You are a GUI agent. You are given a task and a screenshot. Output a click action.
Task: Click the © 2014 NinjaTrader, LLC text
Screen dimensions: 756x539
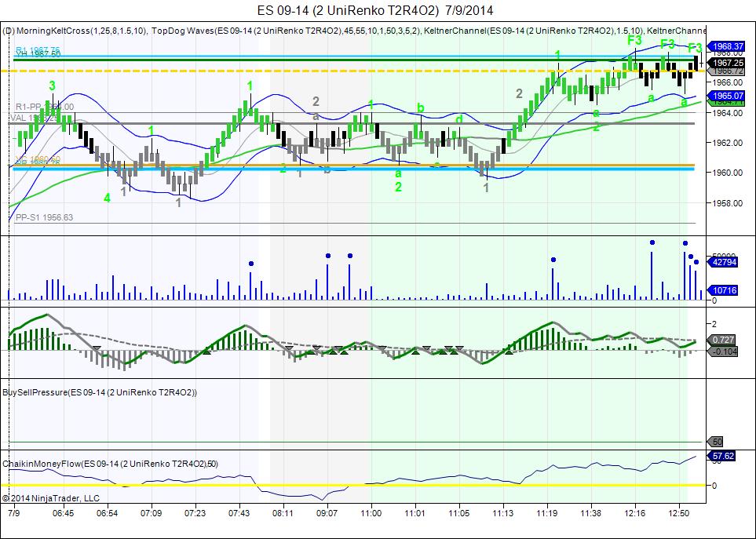coord(50,498)
